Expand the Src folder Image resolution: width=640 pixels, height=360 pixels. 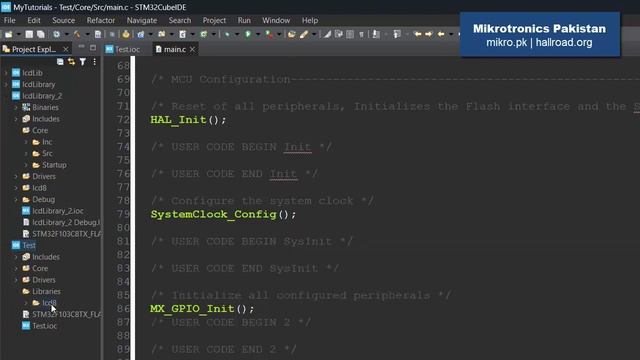[x=26, y=153]
